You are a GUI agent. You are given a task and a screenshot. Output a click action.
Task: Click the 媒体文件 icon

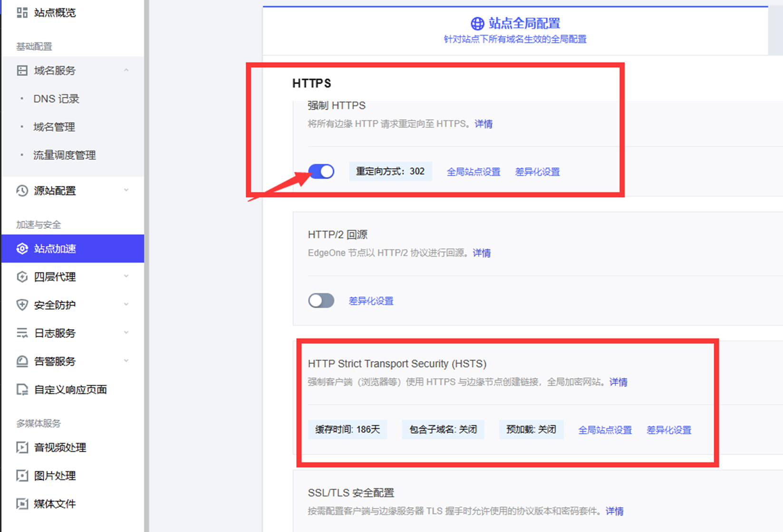(22, 503)
